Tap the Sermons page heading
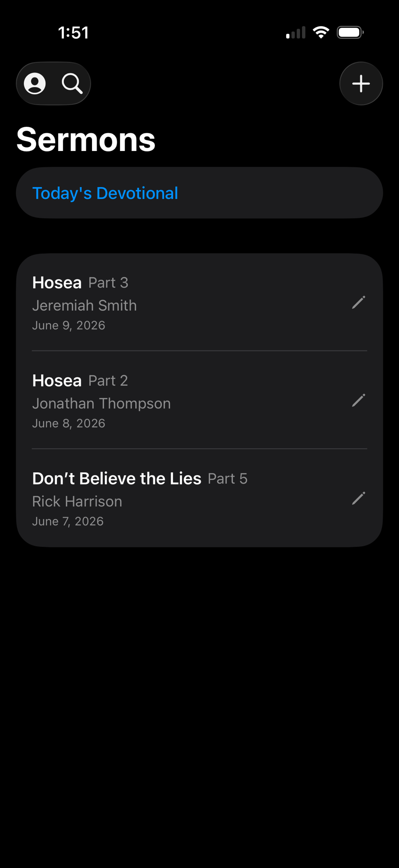 86,140
